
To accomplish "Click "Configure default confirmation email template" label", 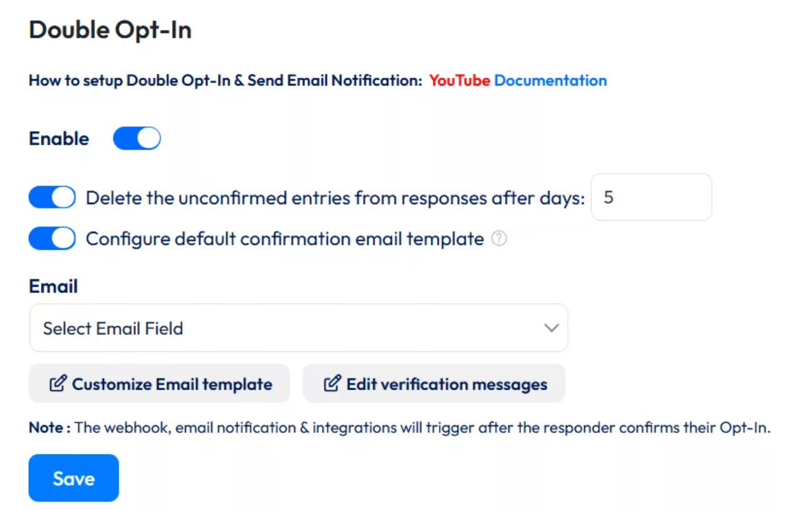I will point(285,239).
